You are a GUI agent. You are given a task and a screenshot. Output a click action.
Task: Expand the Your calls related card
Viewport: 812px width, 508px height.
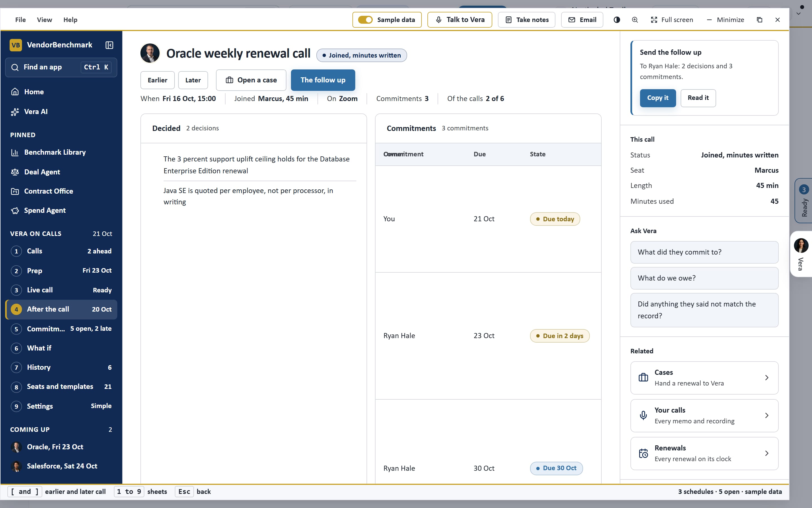click(x=704, y=416)
